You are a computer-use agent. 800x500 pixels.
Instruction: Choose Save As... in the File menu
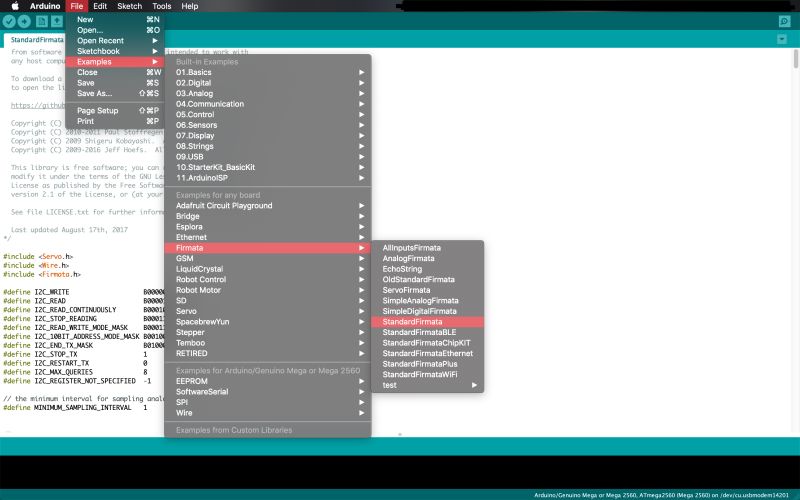115,93
